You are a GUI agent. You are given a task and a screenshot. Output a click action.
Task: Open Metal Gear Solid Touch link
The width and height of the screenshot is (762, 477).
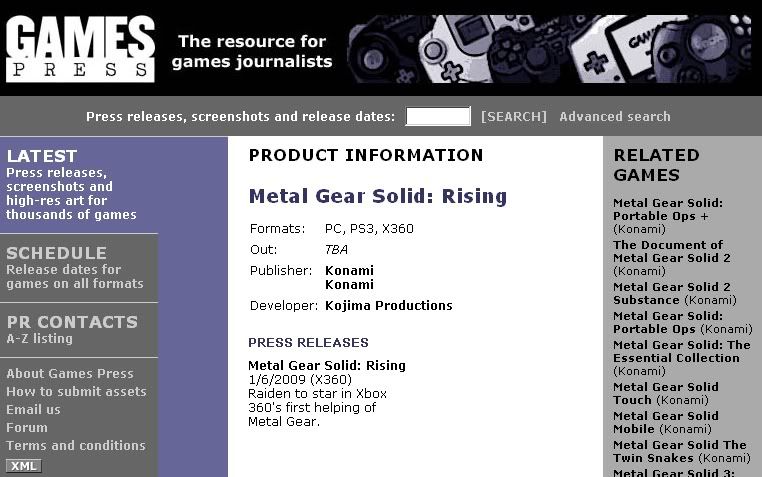(x=665, y=393)
